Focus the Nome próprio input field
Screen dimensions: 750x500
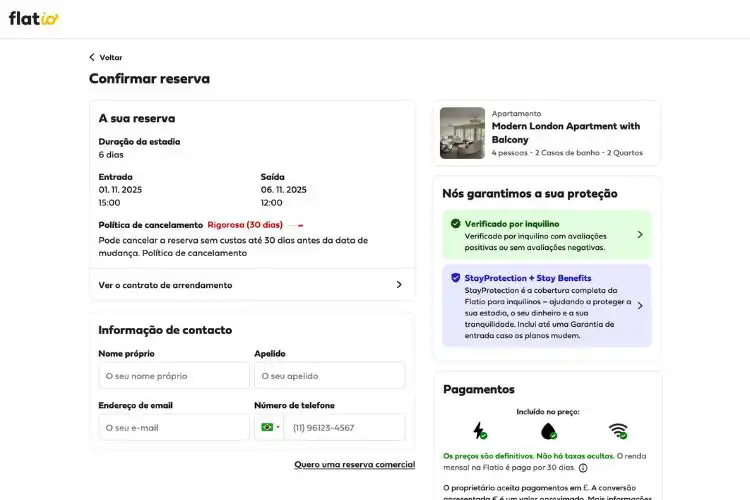pos(174,376)
